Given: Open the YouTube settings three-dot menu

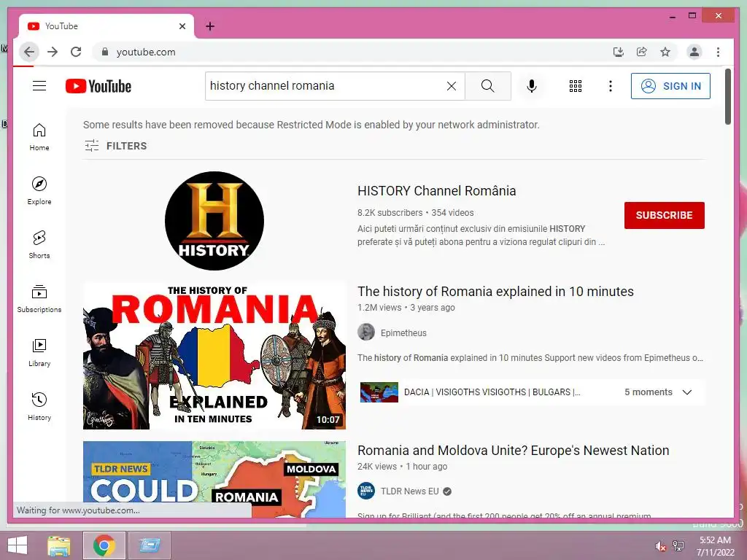Looking at the screenshot, I should point(611,86).
